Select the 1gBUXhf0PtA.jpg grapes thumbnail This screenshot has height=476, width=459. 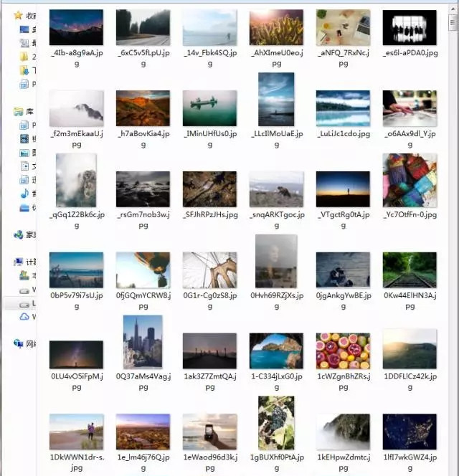[x=276, y=423]
